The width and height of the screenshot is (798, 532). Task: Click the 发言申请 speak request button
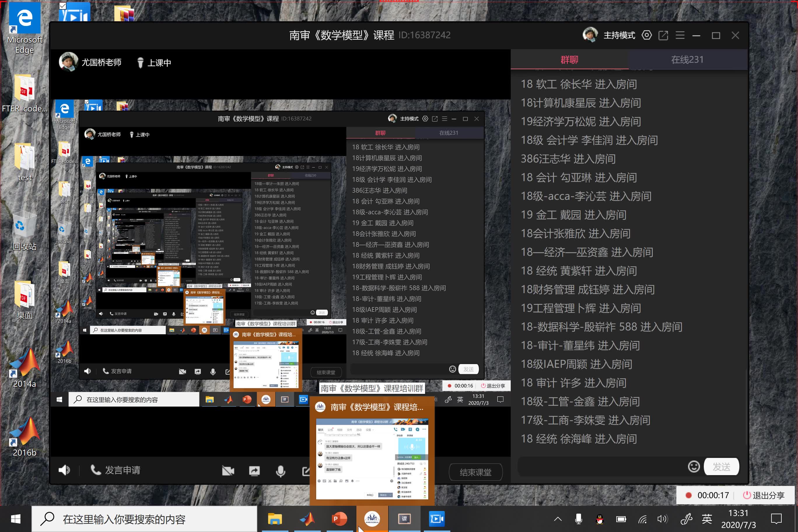[x=116, y=470]
